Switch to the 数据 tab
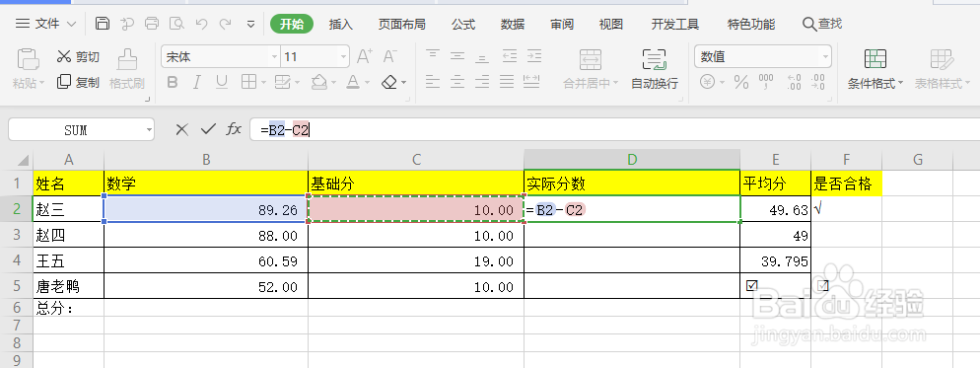 pyautogui.click(x=513, y=25)
